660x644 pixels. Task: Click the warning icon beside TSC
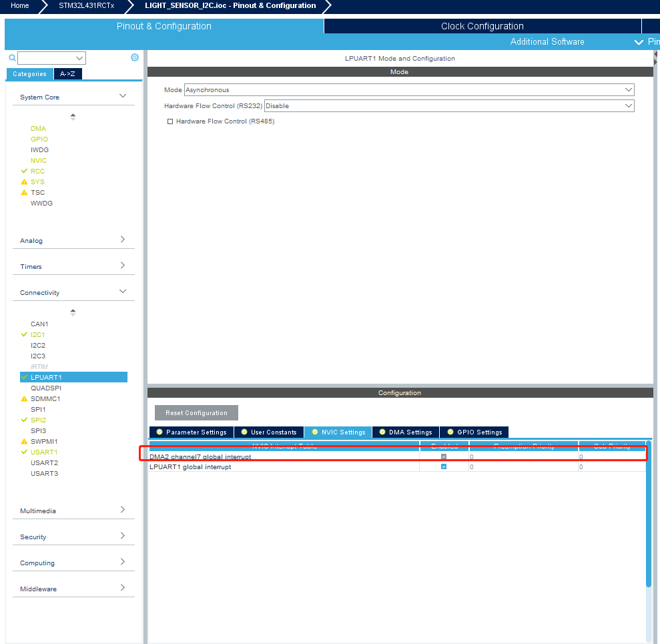[24, 192]
